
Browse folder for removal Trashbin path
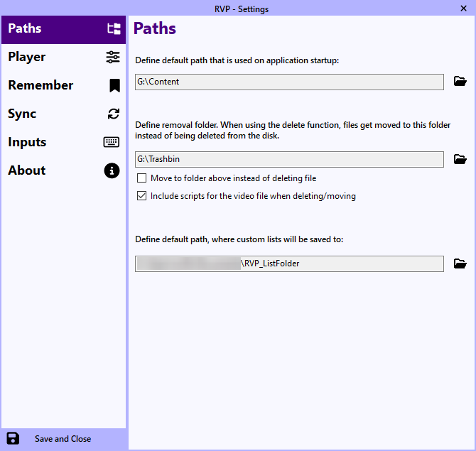coord(460,159)
